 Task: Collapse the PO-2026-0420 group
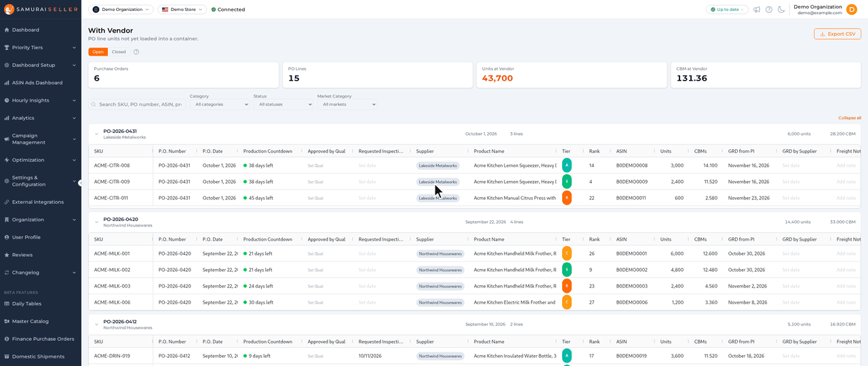tap(96, 222)
